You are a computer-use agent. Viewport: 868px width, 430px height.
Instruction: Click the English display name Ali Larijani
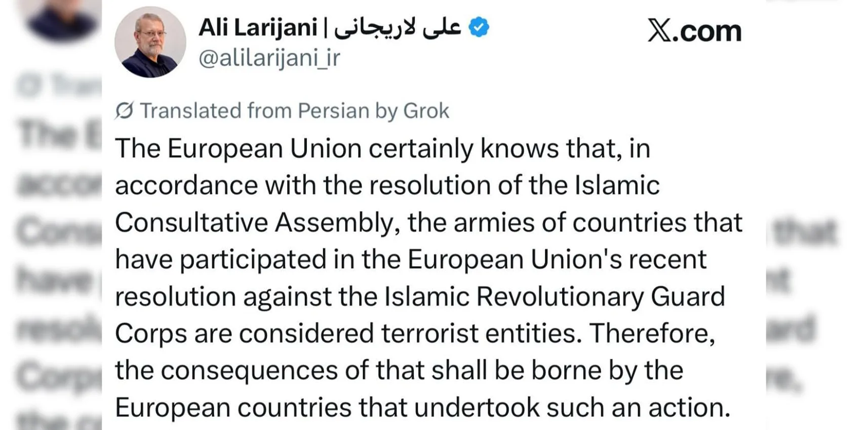[258, 27]
